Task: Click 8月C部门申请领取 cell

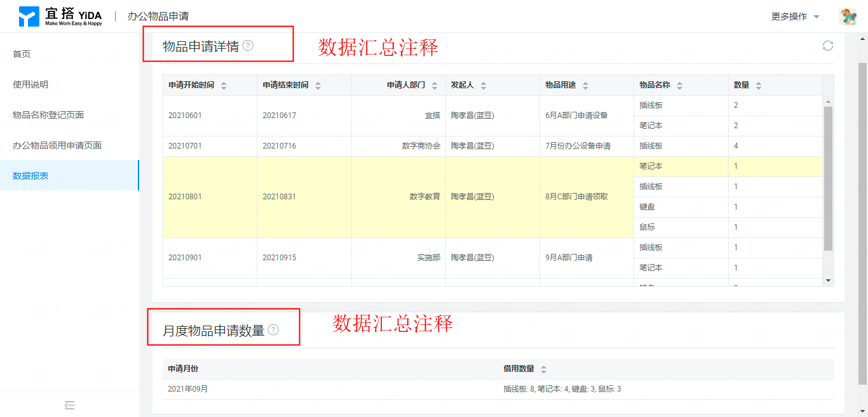Action: (x=587, y=197)
